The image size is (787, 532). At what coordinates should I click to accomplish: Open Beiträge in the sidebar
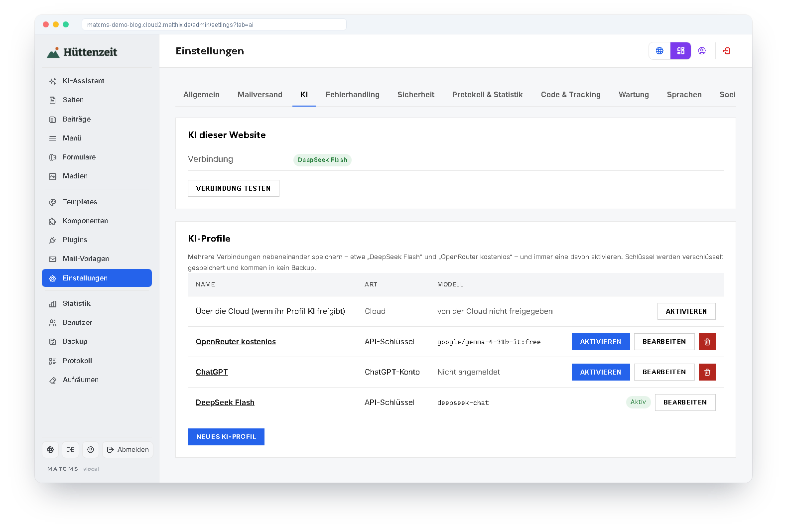point(97,119)
